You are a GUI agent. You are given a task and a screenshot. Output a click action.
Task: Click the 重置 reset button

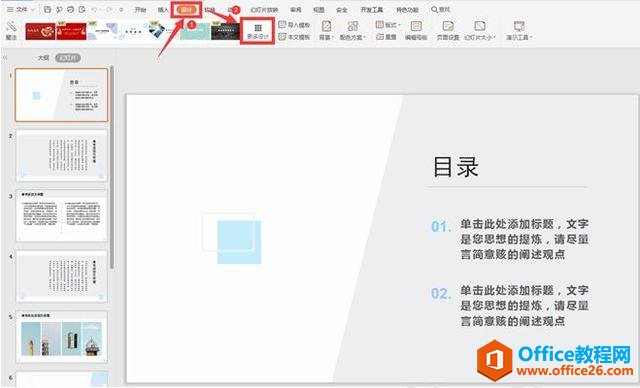(x=386, y=37)
